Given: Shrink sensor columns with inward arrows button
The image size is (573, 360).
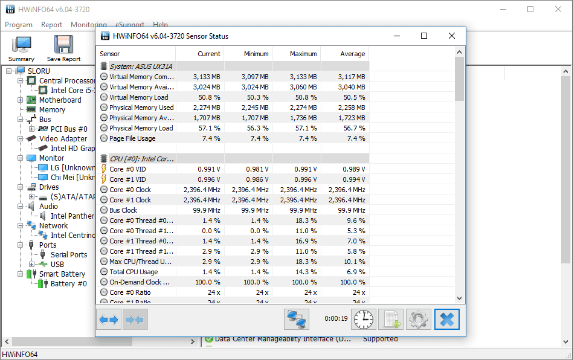Looking at the screenshot, I should click(x=135, y=319).
